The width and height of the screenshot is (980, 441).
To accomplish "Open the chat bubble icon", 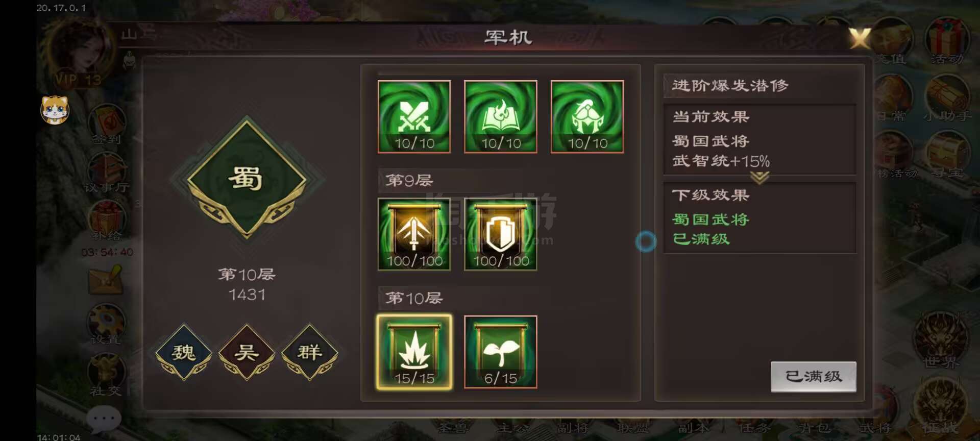I will point(104,419).
